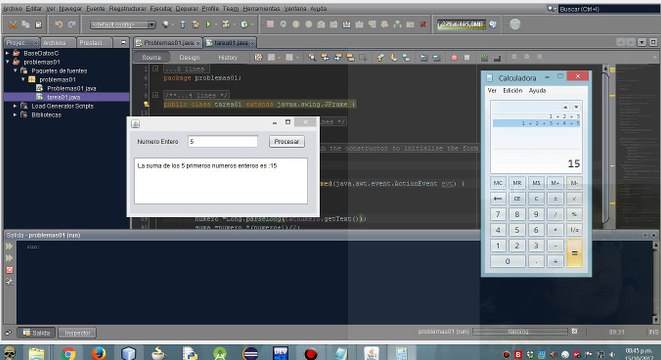Click calculator history scroll up arrow
This screenshot has height=360, width=661.
[565, 107]
